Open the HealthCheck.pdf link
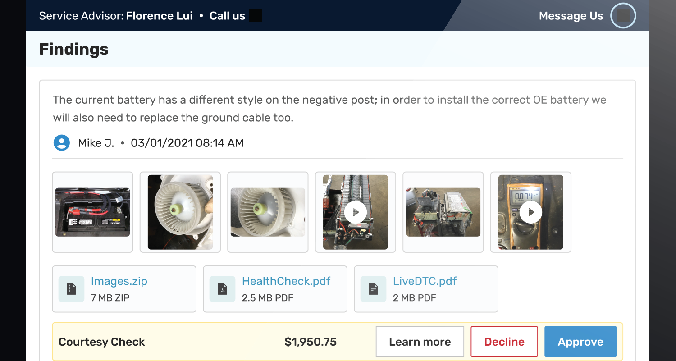 pos(286,281)
